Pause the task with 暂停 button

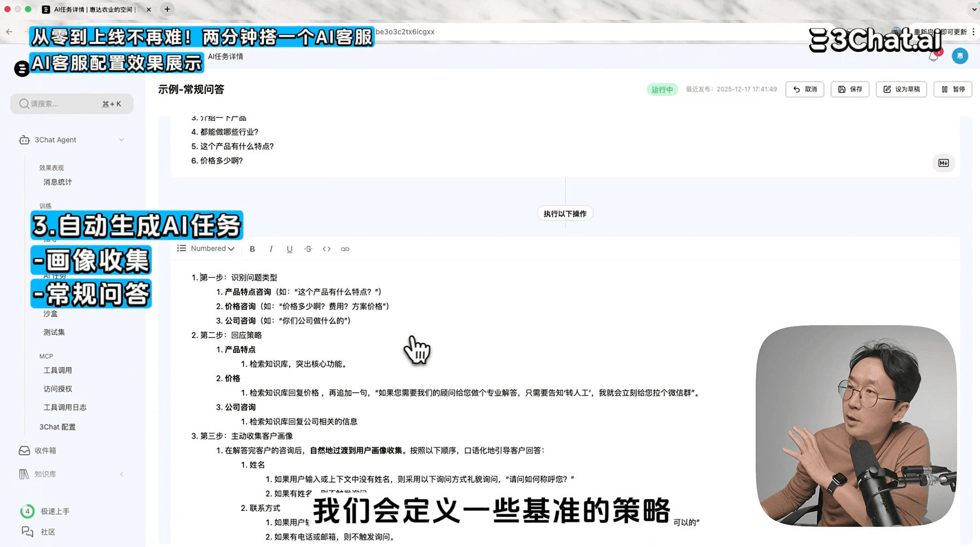[x=953, y=89]
